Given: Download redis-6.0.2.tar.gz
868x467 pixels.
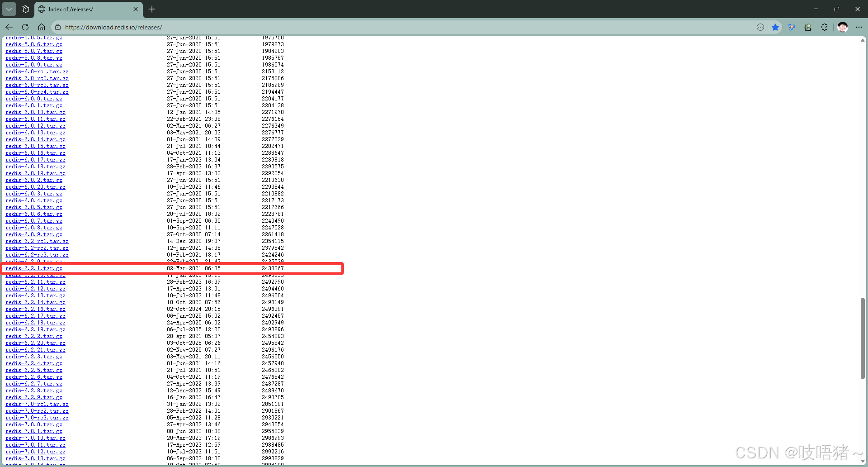Looking at the screenshot, I should click(34, 180).
